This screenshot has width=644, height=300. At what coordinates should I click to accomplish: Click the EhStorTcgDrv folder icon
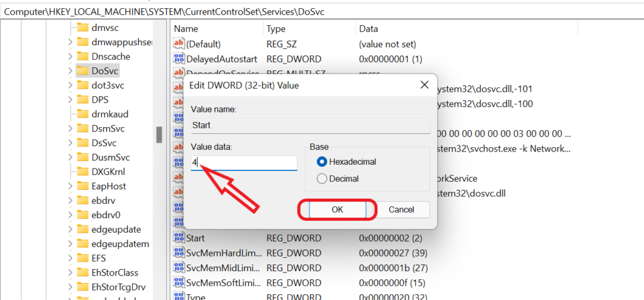[82, 287]
